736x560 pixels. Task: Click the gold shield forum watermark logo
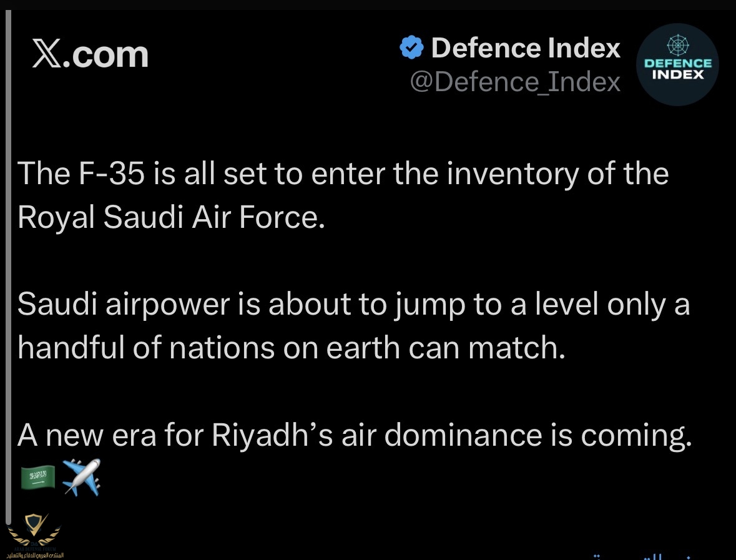pyautogui.click(x=34, y=530)
